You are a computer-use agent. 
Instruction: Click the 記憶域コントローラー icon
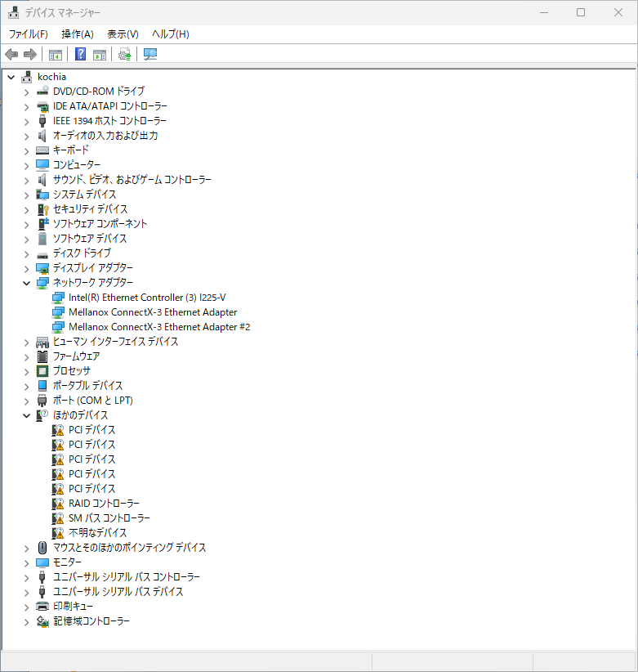(x=42, y=621)
